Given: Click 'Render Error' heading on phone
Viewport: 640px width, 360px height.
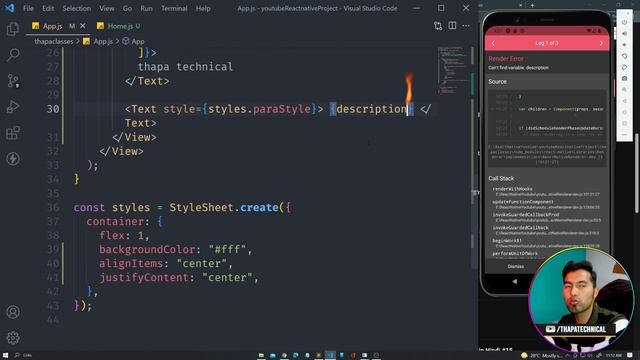Looking at the screenshot, I should tap(506, 59).
